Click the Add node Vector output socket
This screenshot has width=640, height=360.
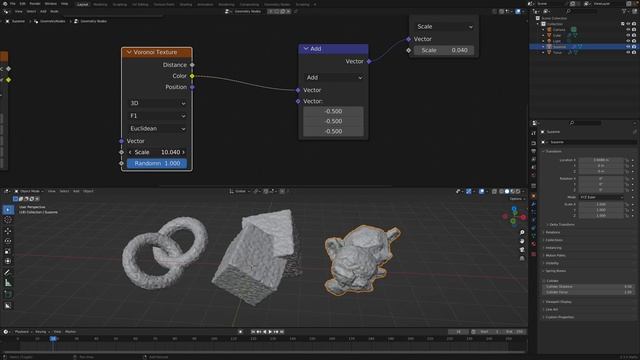pyautogui.click(x=369, y=61)
